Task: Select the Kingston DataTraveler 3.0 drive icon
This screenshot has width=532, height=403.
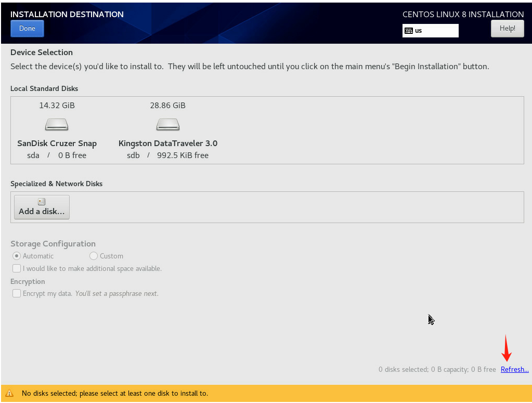Action: [x=167, y=125]
